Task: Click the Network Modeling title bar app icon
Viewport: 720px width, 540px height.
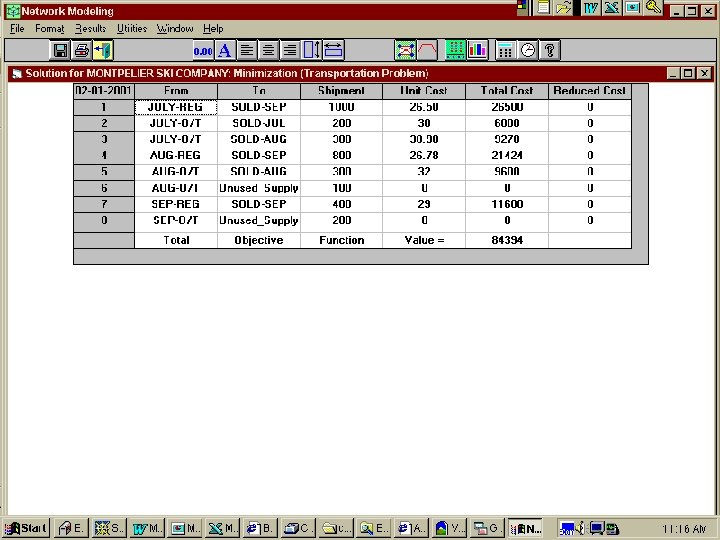Action: [x=13, y=11]
